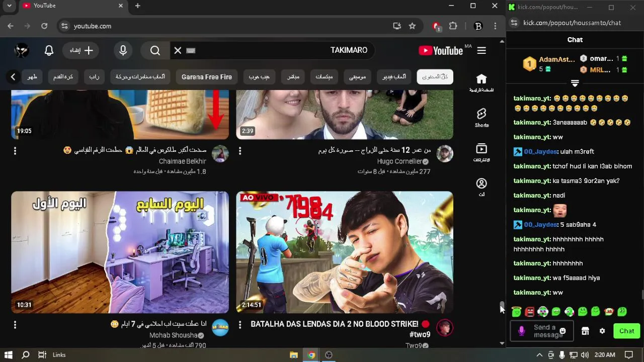
Task: Open the emoji picker in the Kick message box
Action: click(562, 331)
